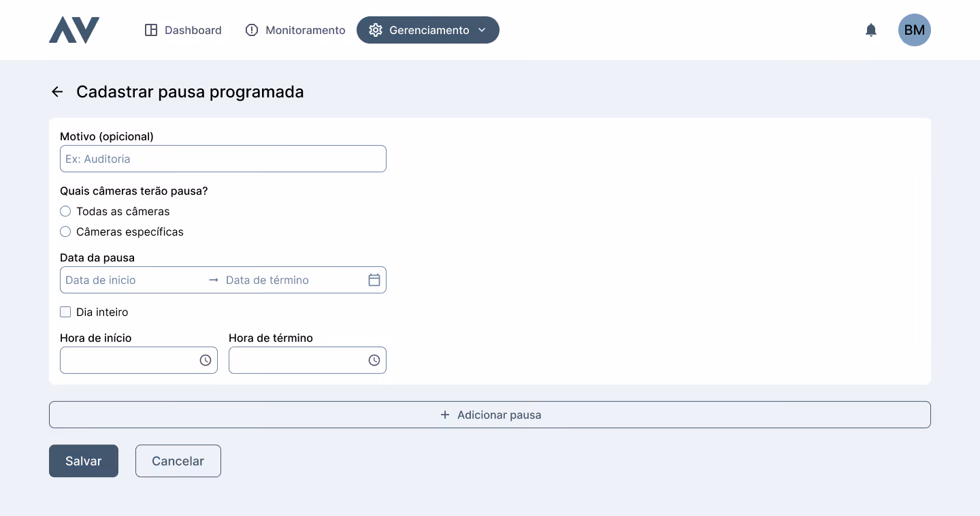Go back using the left arrow
Screen dimensions: 980x516
[57, 92]
